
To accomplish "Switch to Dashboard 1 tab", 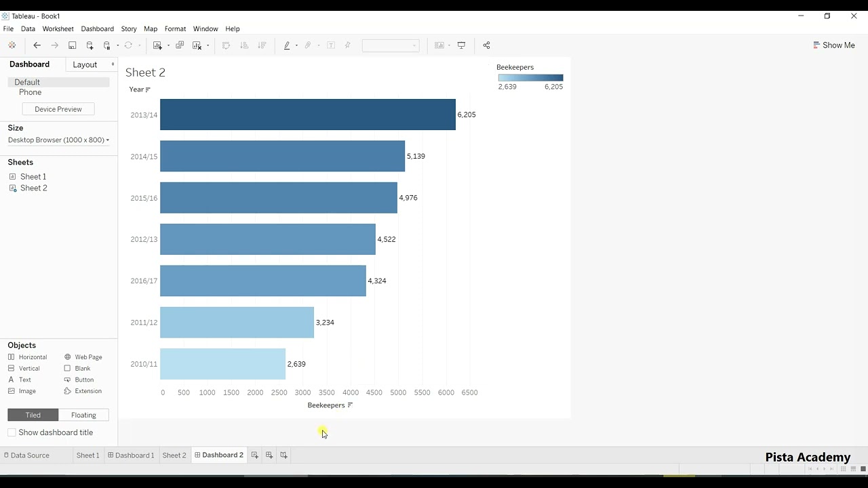I will coord(130,455).
